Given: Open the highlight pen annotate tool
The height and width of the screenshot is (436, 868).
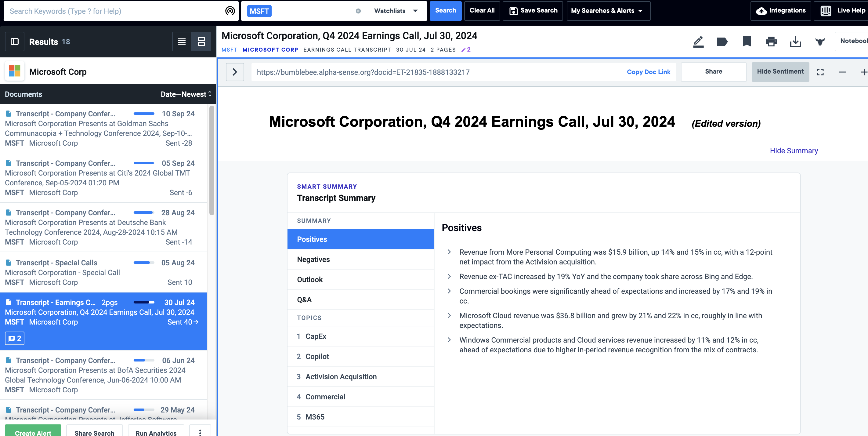Looking at the screenshot, I should click(698, 42).
